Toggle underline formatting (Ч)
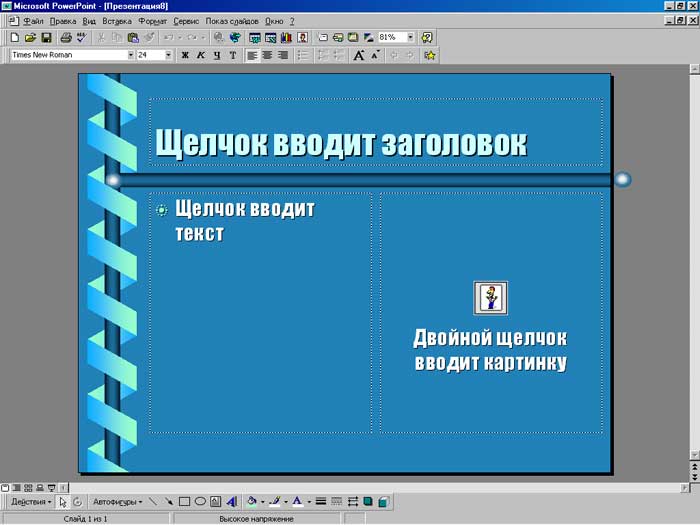The height and width of the screenshot is (525, 700). pos(217,55)
